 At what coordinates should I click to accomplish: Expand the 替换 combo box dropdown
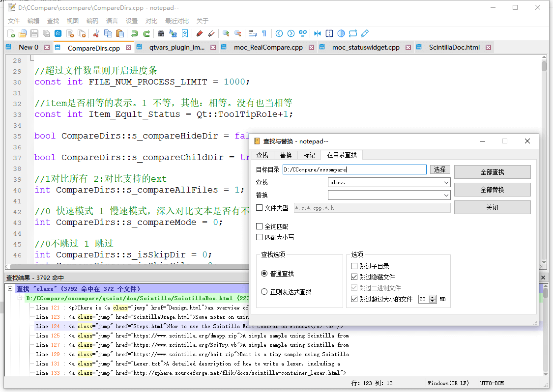[446, 195]
